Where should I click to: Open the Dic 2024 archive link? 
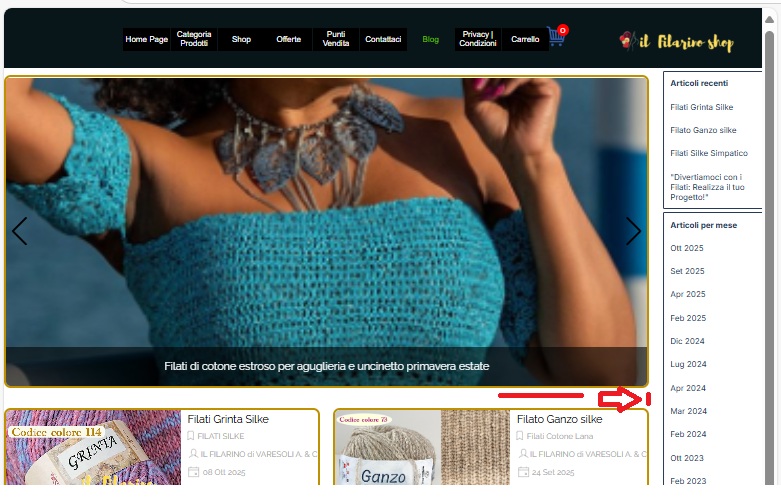(x=687, y=341)
